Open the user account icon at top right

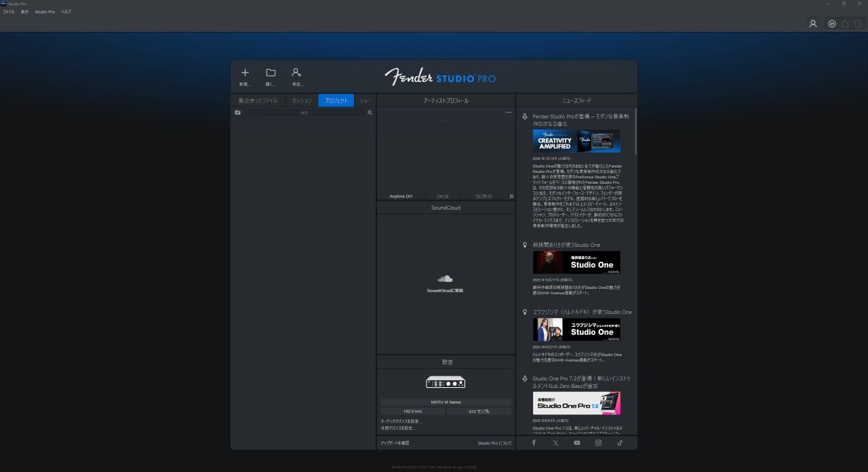pos(812,24)
